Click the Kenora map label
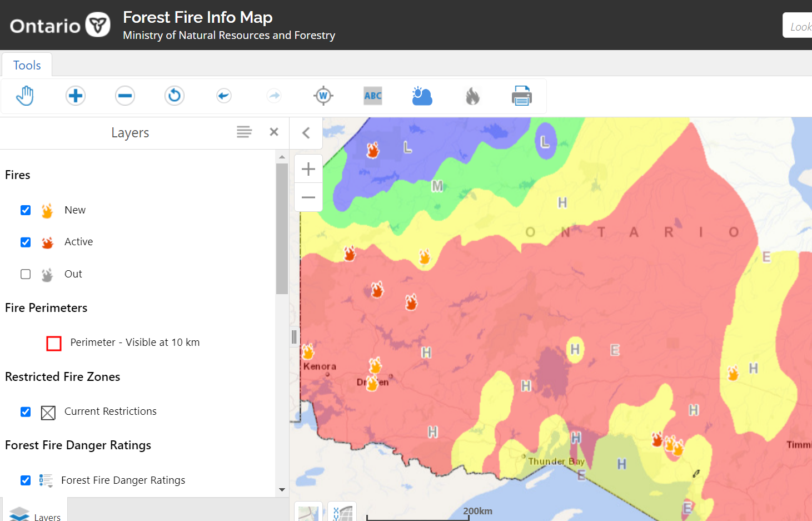This screenshot has height=521, width=812. pos(320,366)
